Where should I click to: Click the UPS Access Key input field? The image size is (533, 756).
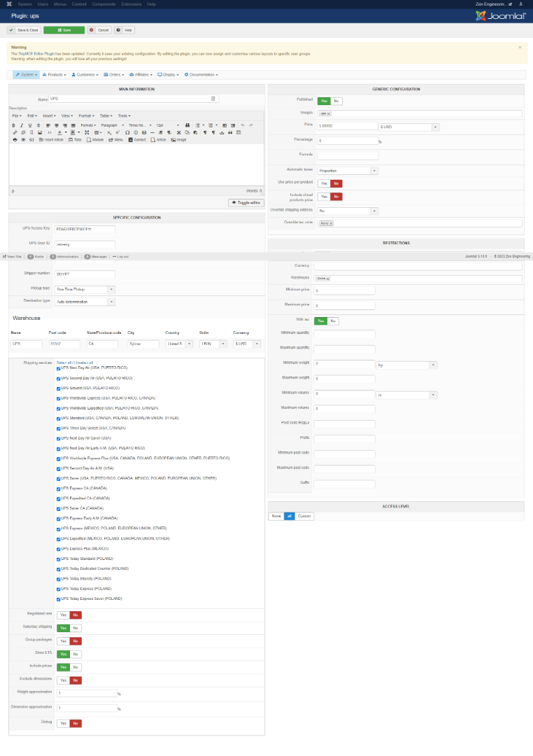[85, 230]
